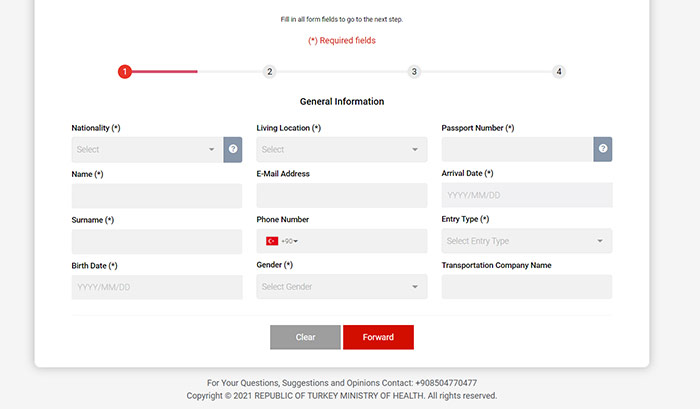This screenshot has height=409, width=700.
Task: Focus the Passport Number input field
Action: 517,149
